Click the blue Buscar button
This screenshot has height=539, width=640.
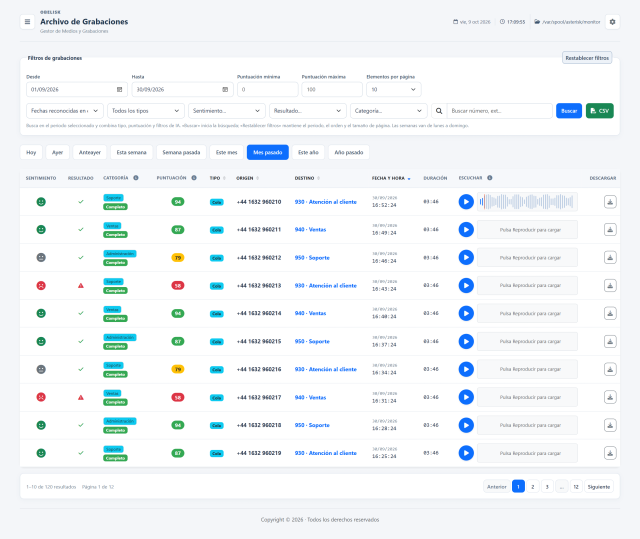tap(569, 111)
